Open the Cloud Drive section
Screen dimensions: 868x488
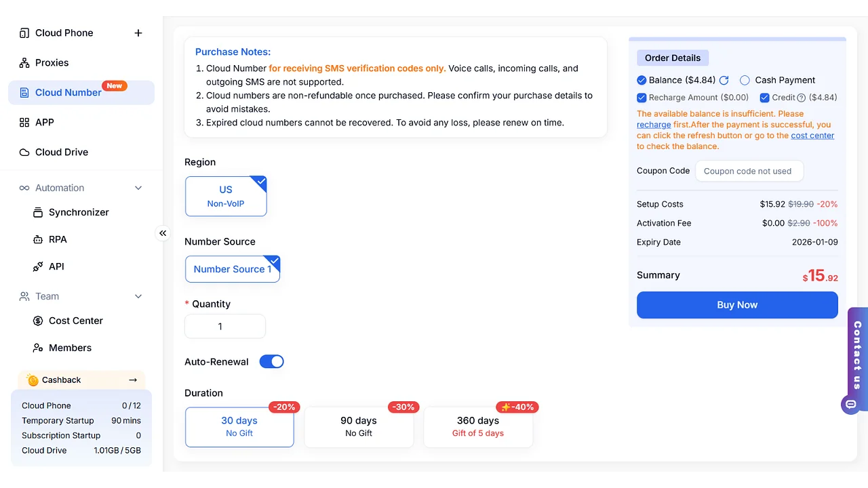[61, 152]
